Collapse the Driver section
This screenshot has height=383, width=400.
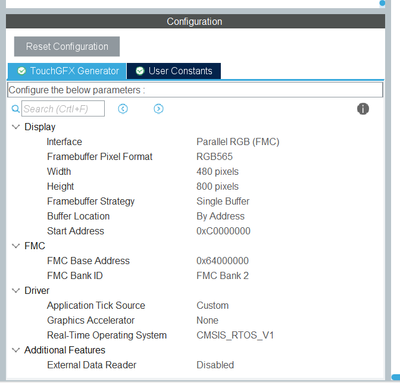pyautogui.click(x=16, y=291)
